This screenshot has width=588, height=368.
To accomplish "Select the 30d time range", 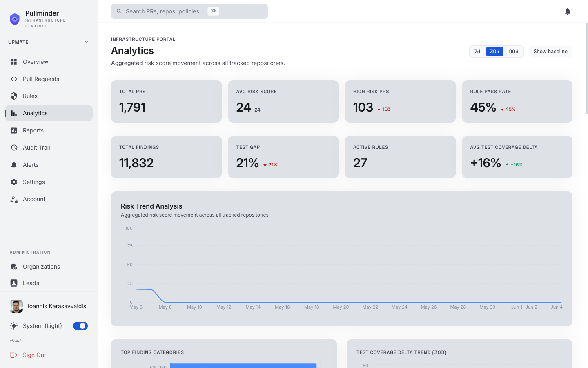I will [x=494, y=52].
